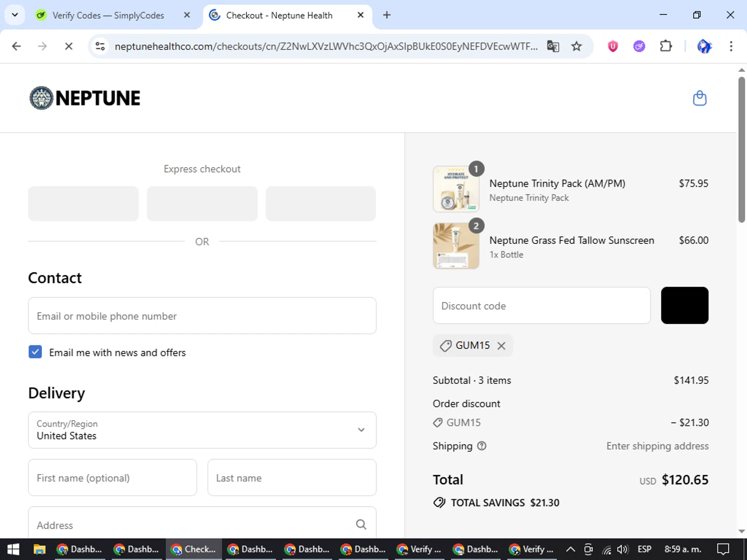Show hidden system tray icons
The height and width of the screenshot is (560, 747).
pos(571,549)
